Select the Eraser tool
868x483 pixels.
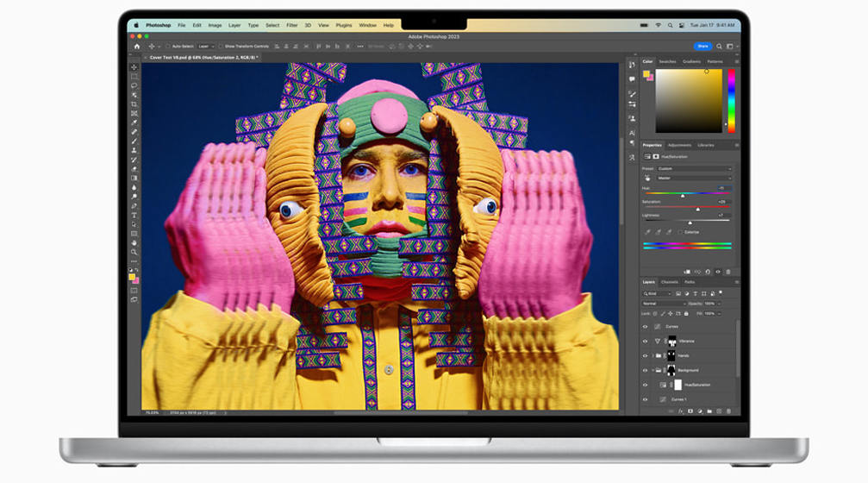pos(134,169)
